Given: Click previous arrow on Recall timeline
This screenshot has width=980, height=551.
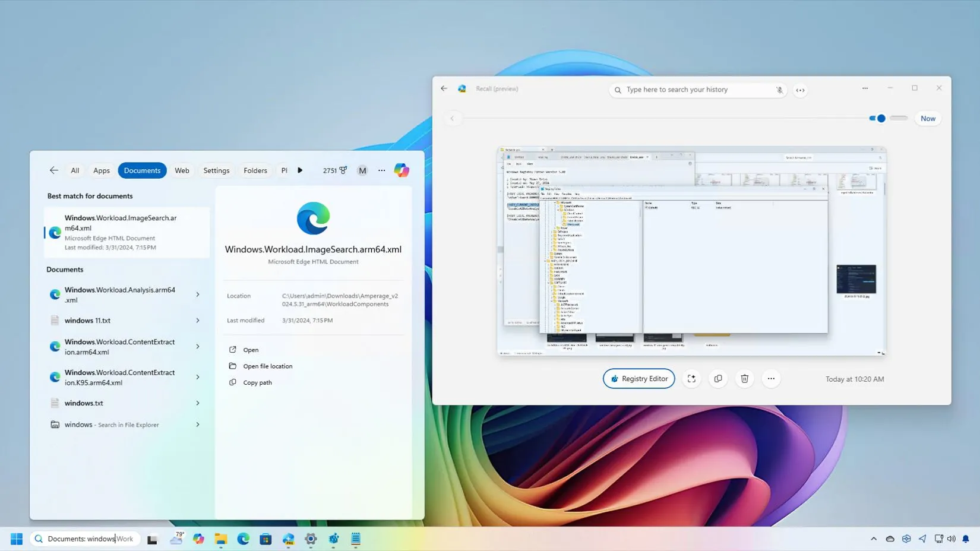Looking at the screenshot, I should [452, 118].
